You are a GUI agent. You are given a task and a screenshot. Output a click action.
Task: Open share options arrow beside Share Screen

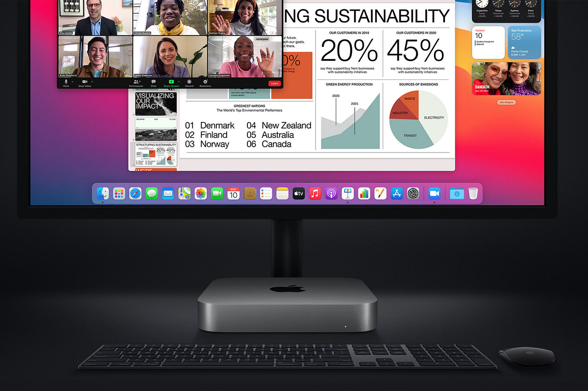179,82
